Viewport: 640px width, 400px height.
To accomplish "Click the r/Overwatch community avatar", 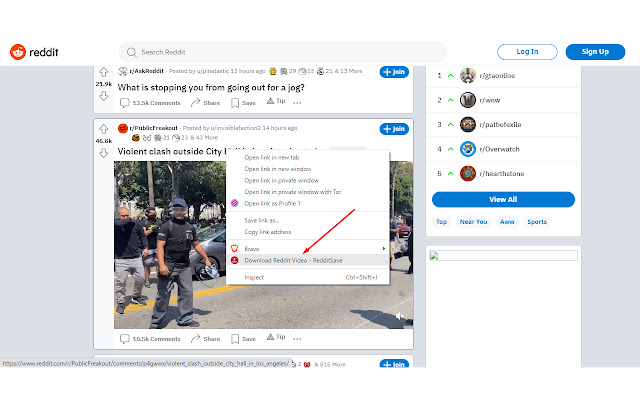I will click(x=468, y=149).
